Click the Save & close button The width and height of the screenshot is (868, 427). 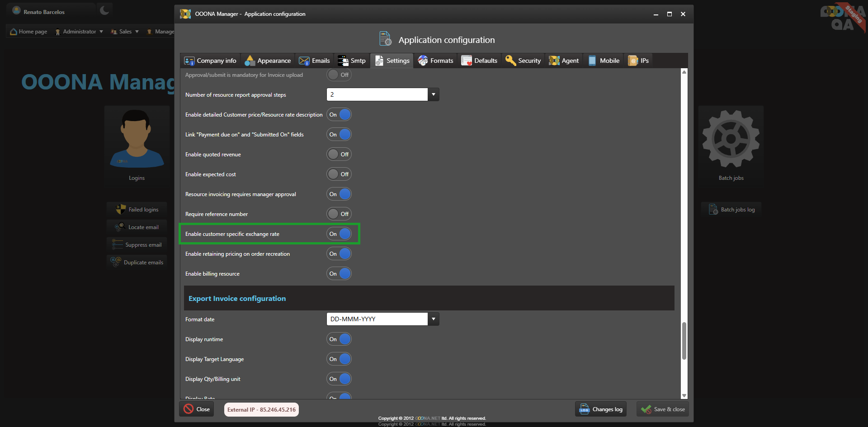point(663,409)
